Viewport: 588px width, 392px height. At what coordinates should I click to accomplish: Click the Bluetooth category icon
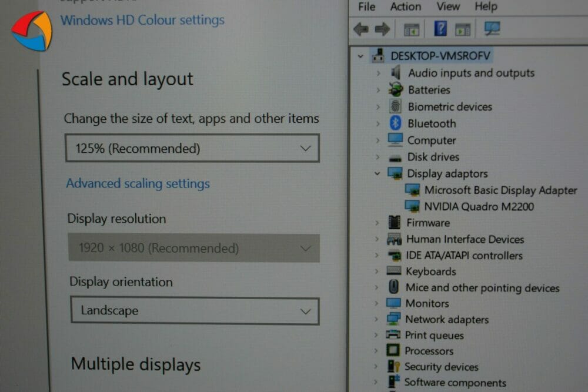pyautogui.click(x=395, y=123)
